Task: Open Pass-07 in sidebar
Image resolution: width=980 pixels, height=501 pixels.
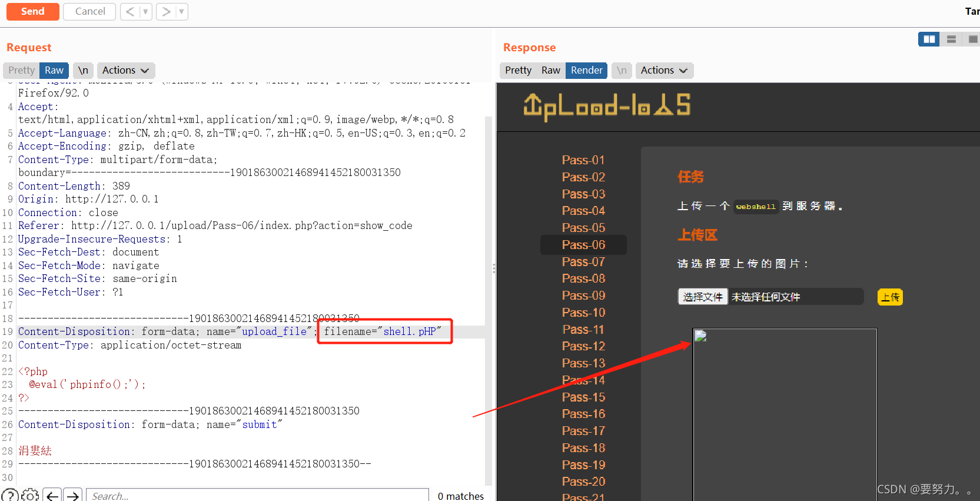Action: point(583,262)
